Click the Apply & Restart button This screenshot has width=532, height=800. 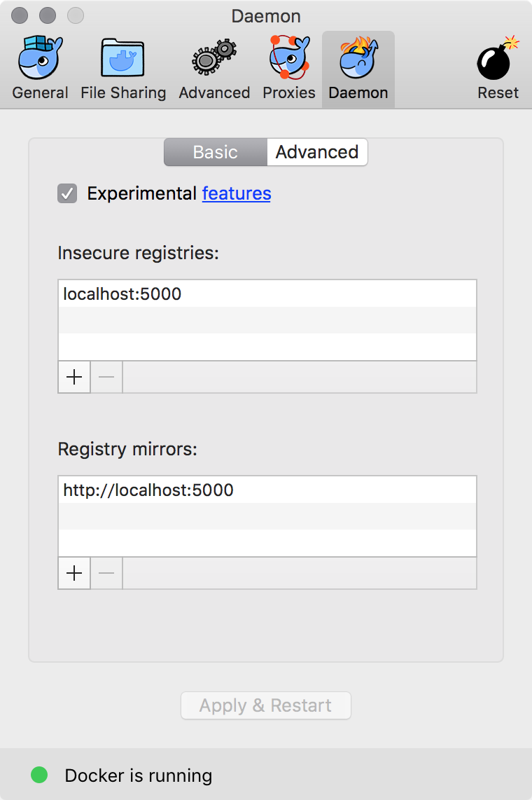[x=266, y=705]
